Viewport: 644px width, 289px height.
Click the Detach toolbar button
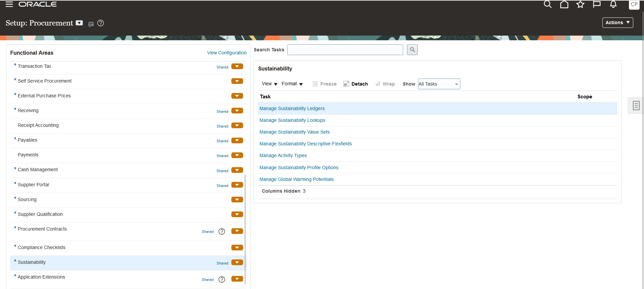(x=356, y=84)
